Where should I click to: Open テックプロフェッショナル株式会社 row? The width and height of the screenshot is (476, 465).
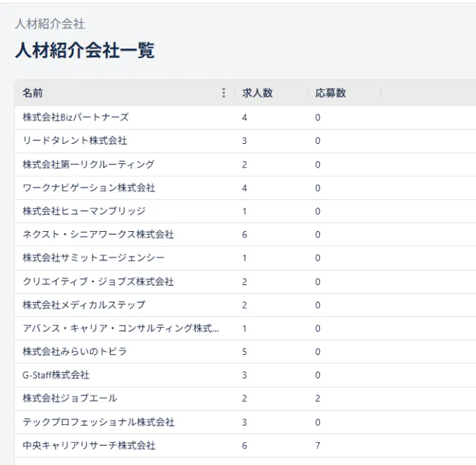[x=98, y=422]
